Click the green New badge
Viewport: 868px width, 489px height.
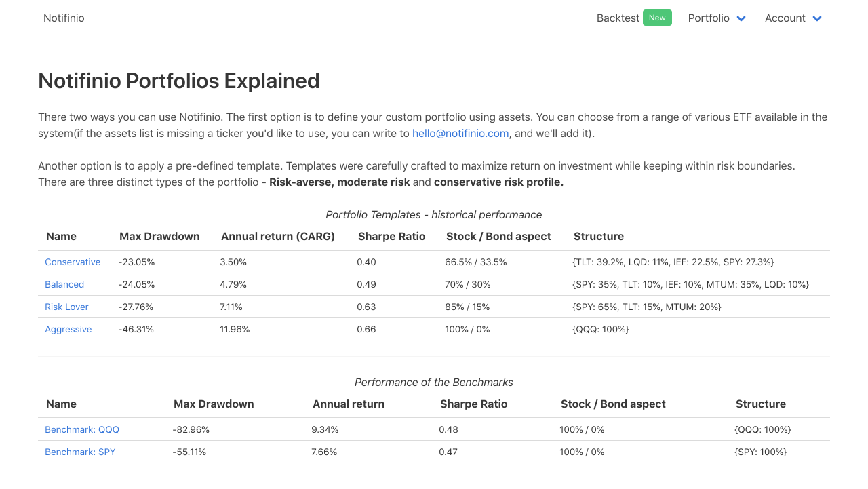point(657,18)
